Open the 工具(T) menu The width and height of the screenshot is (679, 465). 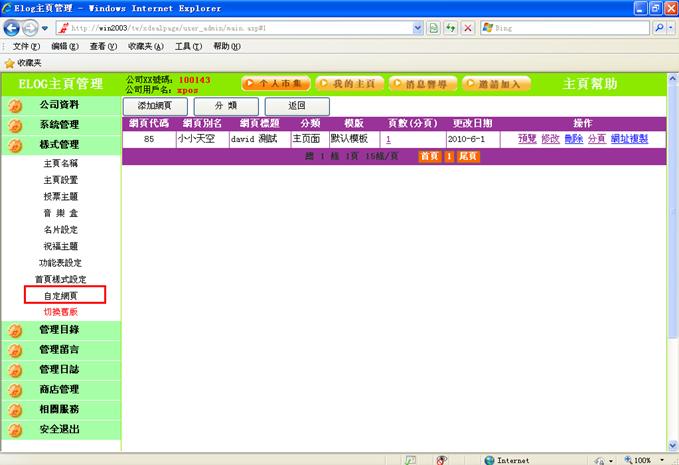tap(188, 46)
